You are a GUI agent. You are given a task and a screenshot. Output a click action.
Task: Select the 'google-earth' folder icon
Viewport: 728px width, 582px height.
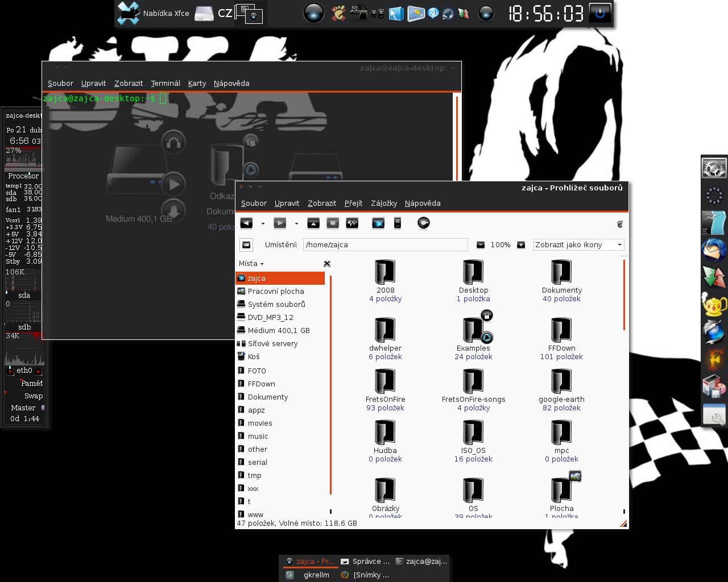[561, 381]
